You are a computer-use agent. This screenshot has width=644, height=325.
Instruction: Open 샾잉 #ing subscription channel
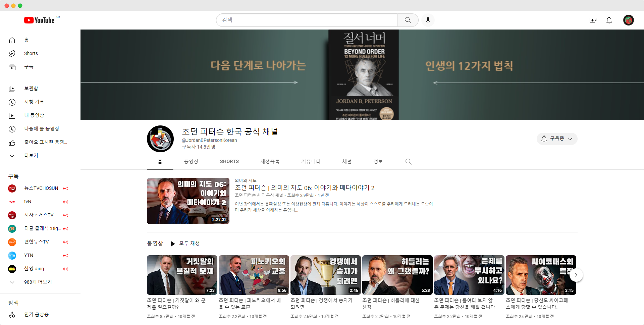40,269
